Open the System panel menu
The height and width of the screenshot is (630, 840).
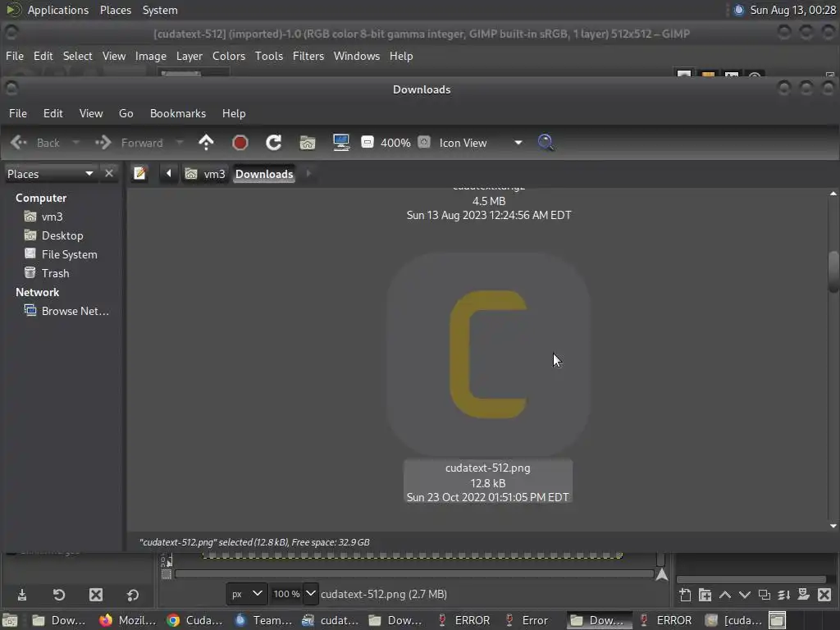tap(160, 10)
